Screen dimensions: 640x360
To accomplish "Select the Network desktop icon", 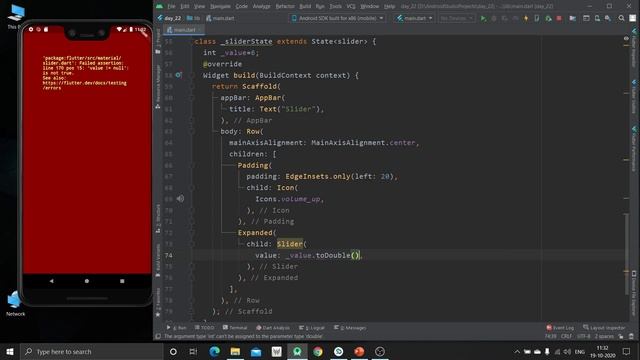I will pyautogui.click(x=15, y=304).
